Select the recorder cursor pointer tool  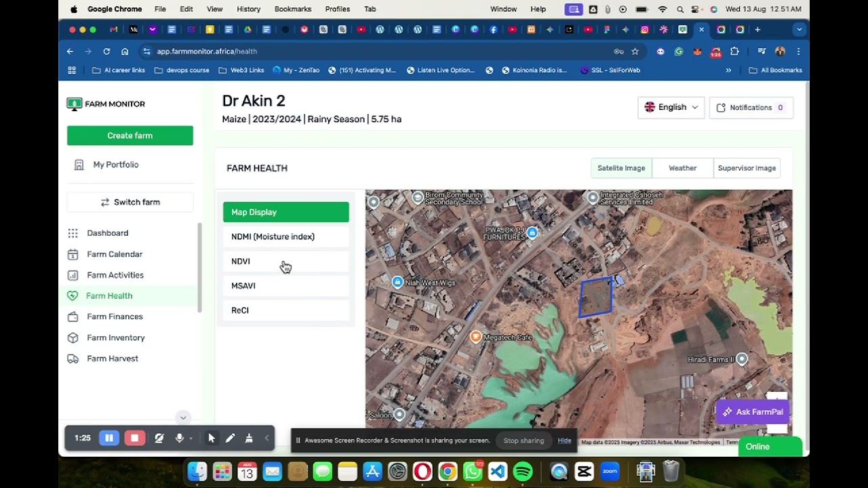(x=211, y=439)
